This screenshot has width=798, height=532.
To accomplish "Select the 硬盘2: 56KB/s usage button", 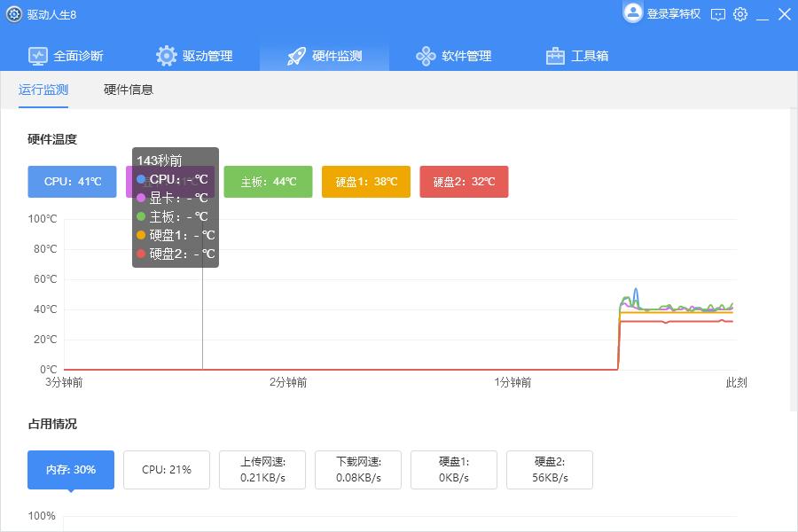I will pyautogui.click(x=550, y=469).
